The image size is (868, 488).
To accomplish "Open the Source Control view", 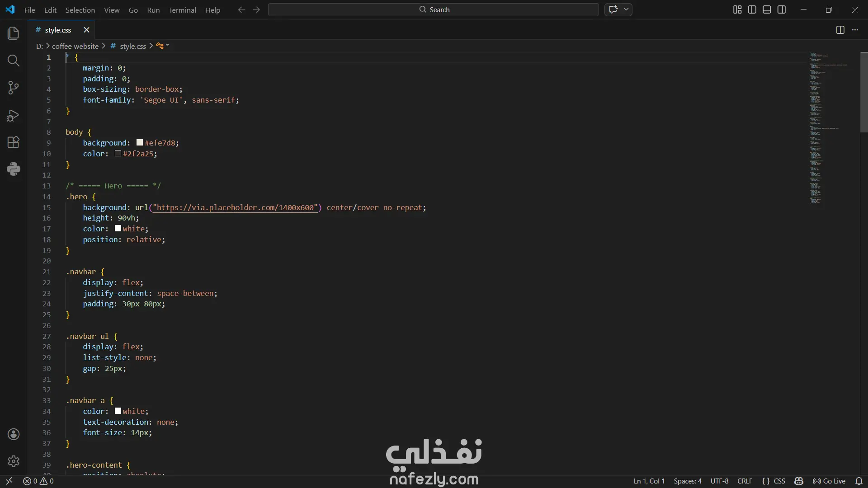I will tap(14, 88).
